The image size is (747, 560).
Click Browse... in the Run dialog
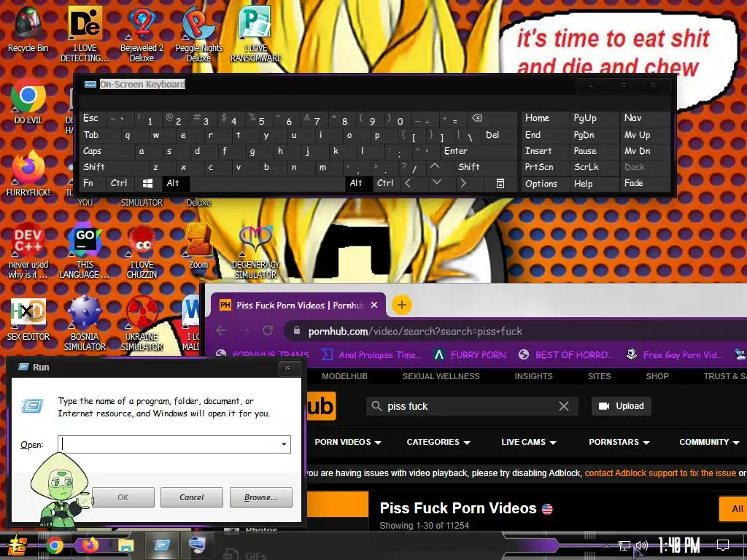click(x=260, y=497)
